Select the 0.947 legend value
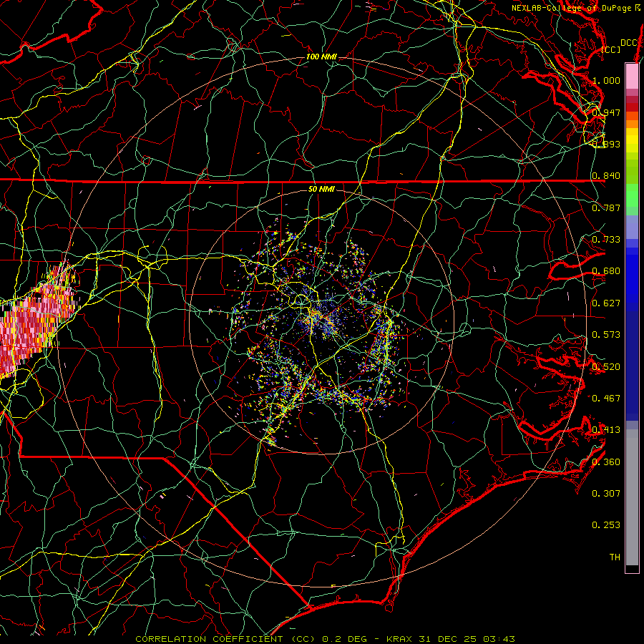The height and width of the screenshot is (644, 644). [606, 112]
